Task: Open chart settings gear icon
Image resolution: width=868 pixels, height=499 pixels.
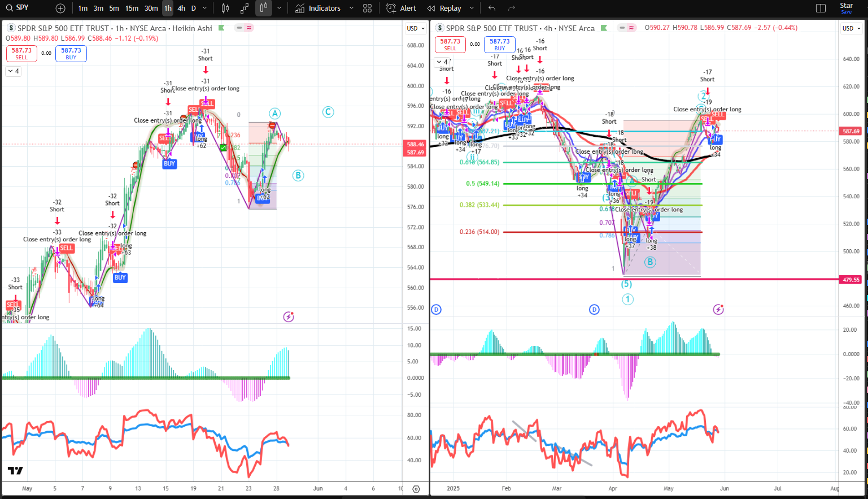Action: click(x=416, y=489)
